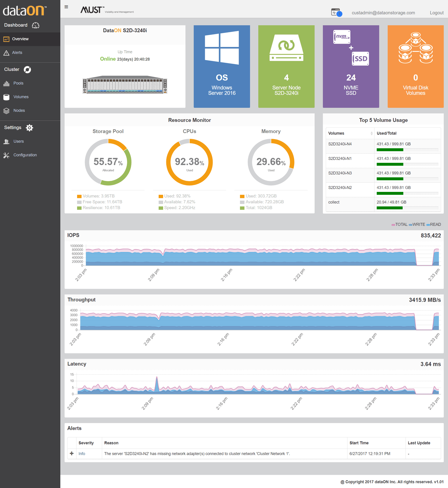Click the Logout link
448x488 pixels.
point(436,13)
